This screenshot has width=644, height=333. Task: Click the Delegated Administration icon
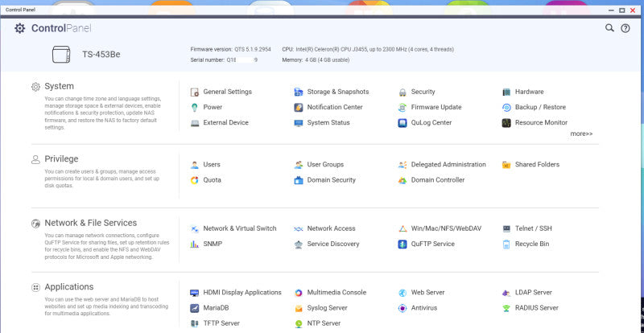(x=402, y=165)
